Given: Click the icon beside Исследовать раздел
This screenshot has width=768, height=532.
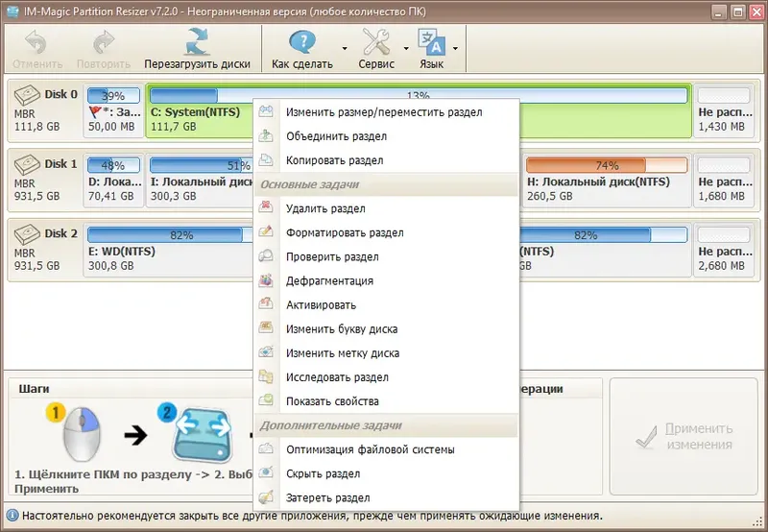Looking at the screenshot, I should [266, 376].
